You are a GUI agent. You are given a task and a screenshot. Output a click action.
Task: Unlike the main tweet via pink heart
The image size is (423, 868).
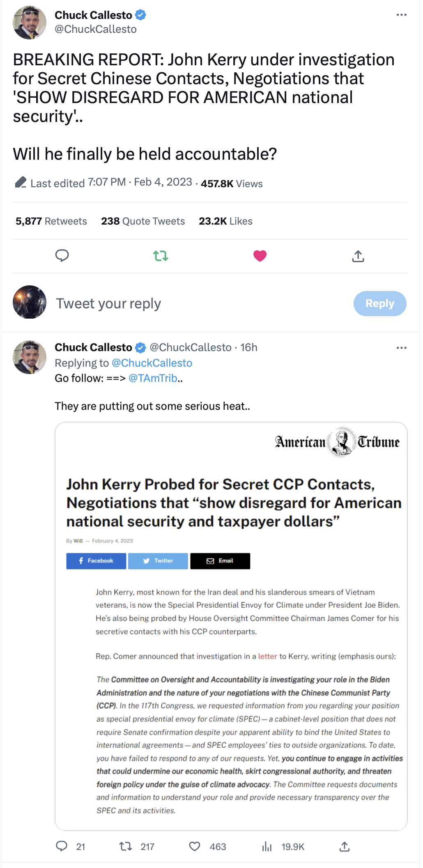click(x=260, y=256)
